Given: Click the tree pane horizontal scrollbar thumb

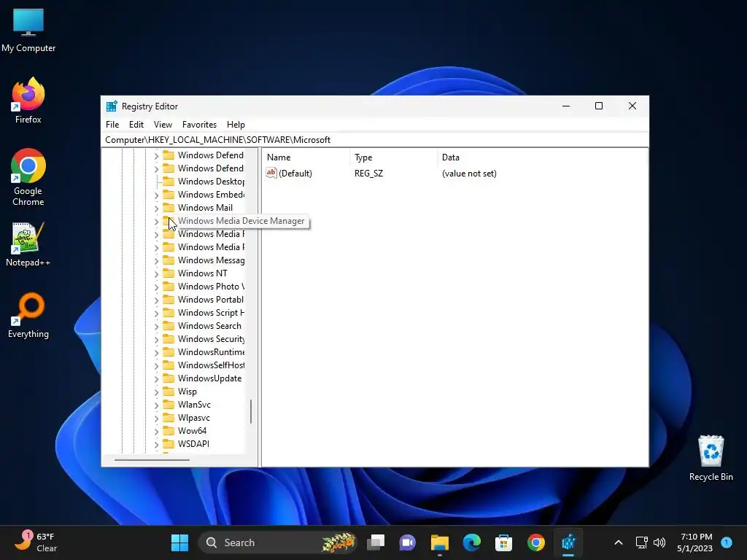Looking at the screenshot, I should click(152, 460).
